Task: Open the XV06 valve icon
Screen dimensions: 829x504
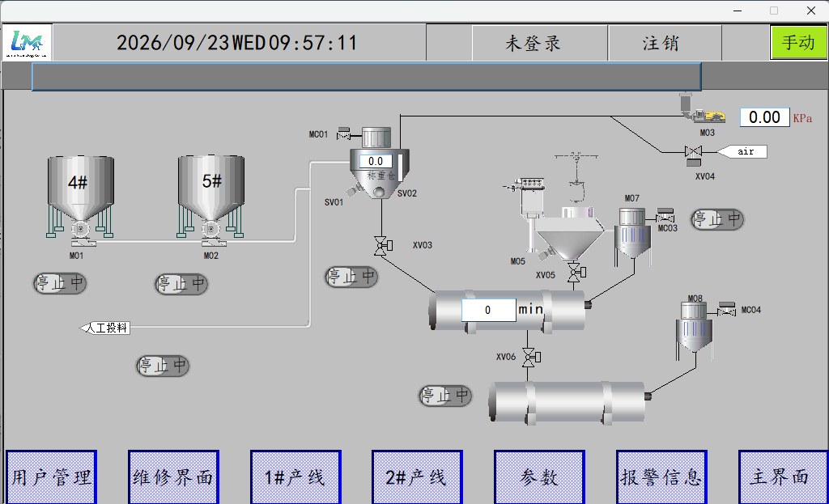Action: click(531, 358)
